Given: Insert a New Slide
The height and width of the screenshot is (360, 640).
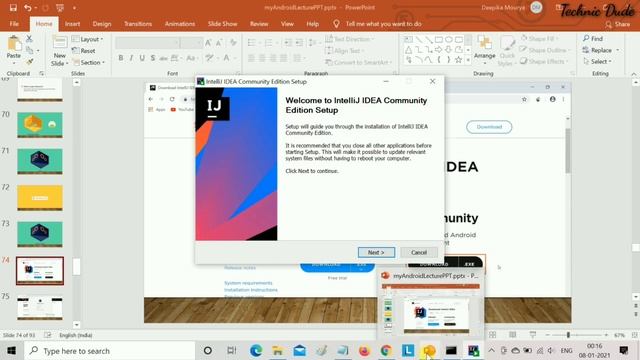Looking at the screenshot, I should tap(60, 51).
